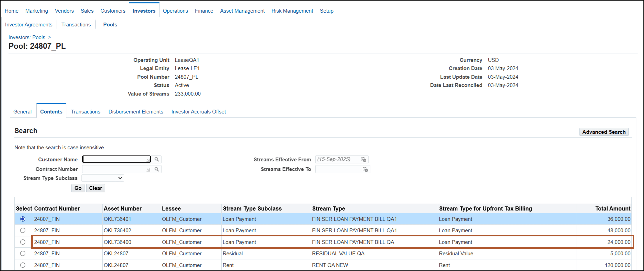644x271 pixels.
Task: Click the arrow icon inside Contract Number field
Action: 148,170
